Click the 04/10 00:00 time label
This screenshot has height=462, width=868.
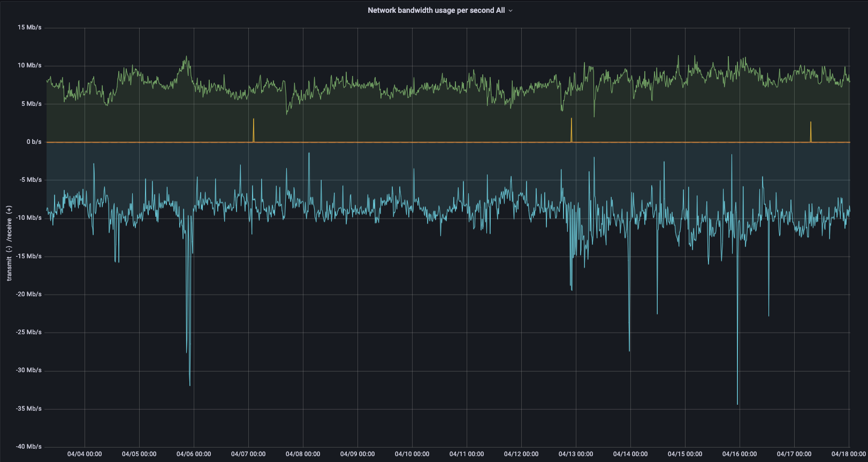point(412,454)
